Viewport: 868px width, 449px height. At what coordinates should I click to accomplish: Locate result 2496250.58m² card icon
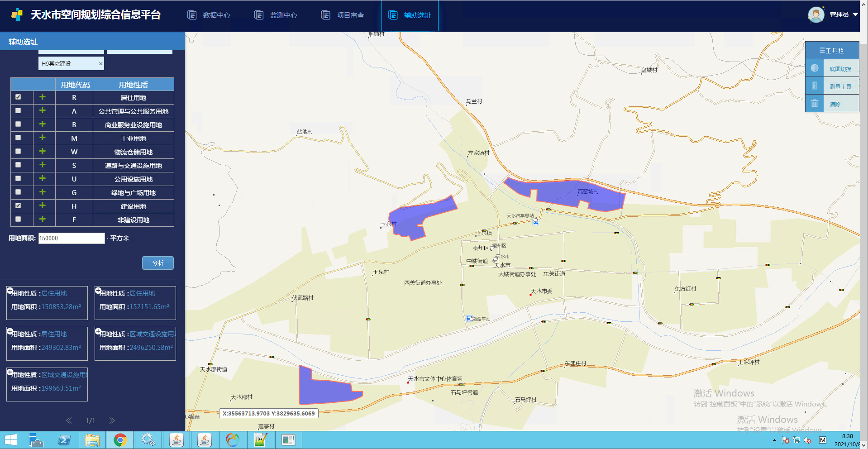click(x=98, y=331)
